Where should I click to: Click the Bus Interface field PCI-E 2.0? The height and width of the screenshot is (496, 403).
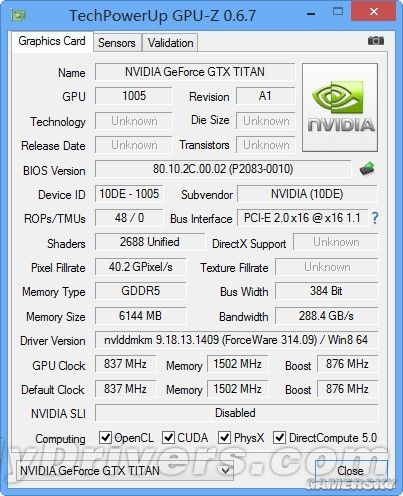(302, 218)
